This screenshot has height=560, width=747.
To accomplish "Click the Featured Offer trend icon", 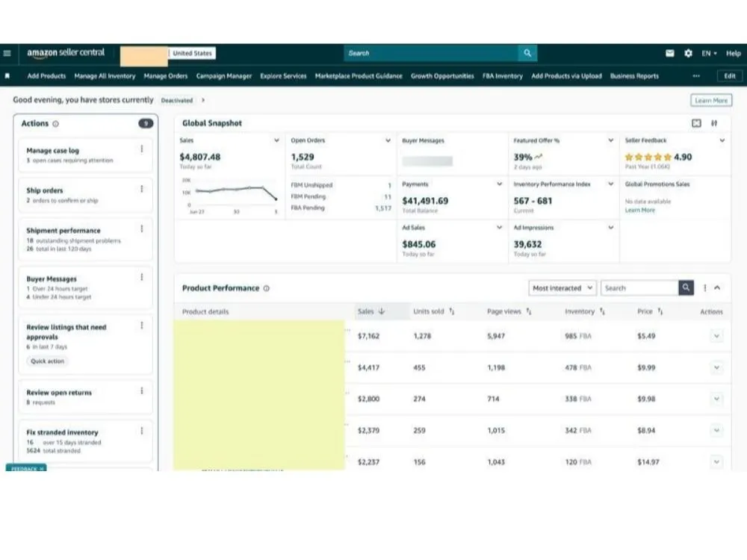I will [x=539, y=157].
